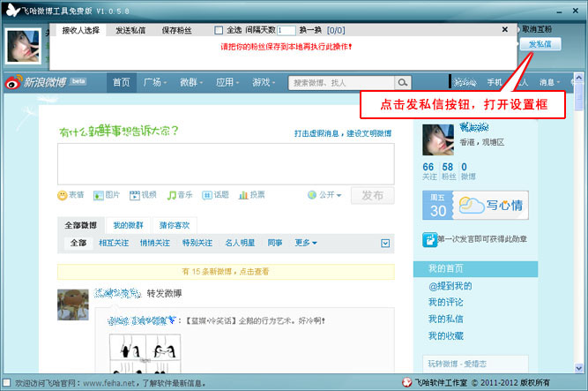This screenshot has height=391, width=588.
Task: Click the Feiha butterfly logo in title bar
Action: tap(12, 10)
